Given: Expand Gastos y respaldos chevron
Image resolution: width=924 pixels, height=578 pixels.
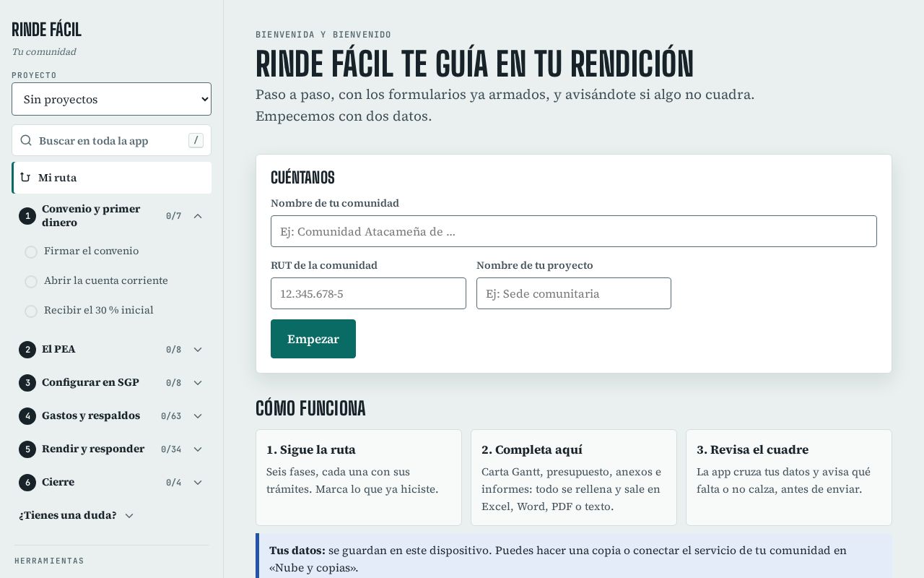Looking at the screenshot, I should point(198,416).
